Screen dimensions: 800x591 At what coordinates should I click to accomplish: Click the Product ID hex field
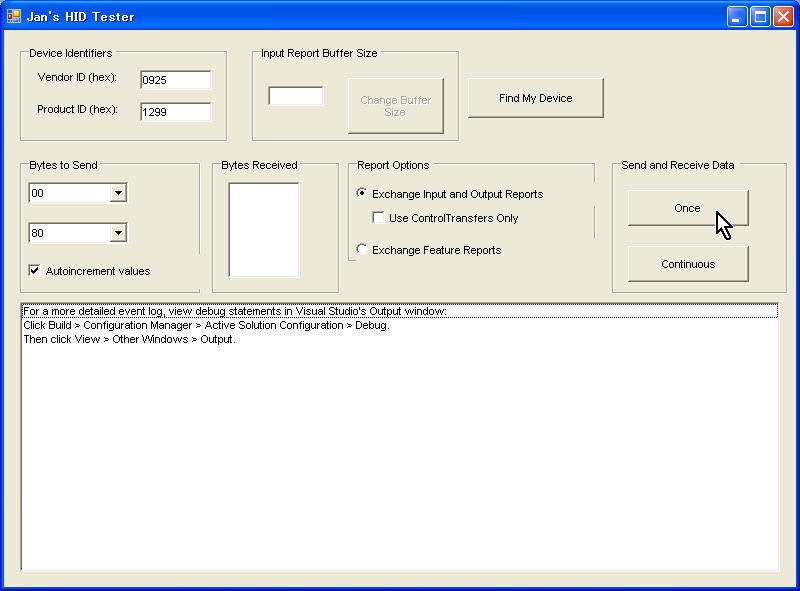(x=176, y=112)
